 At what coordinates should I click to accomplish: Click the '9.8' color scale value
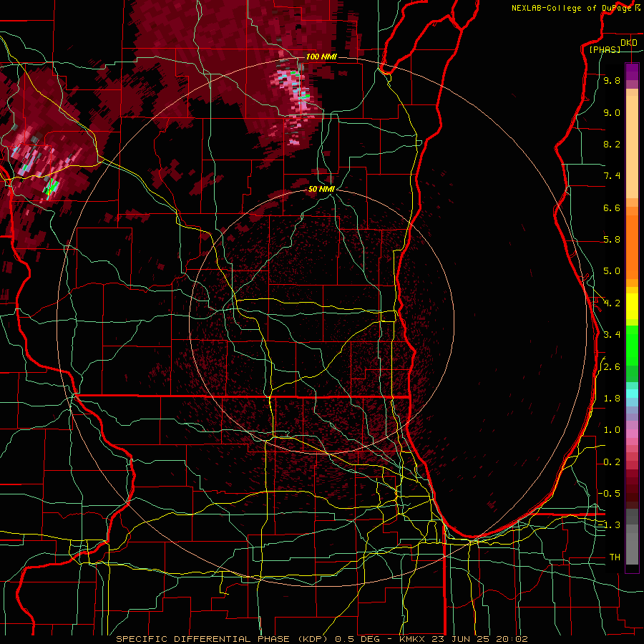(612, 81)
